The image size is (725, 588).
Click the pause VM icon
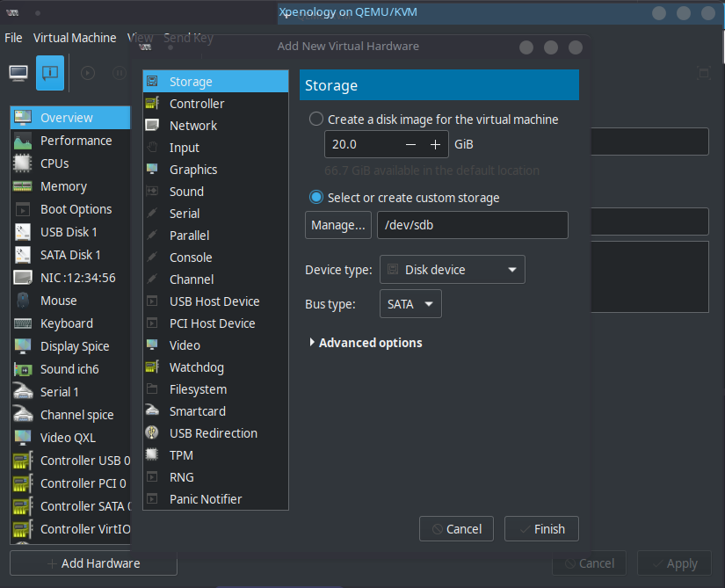tap(120, 73)
